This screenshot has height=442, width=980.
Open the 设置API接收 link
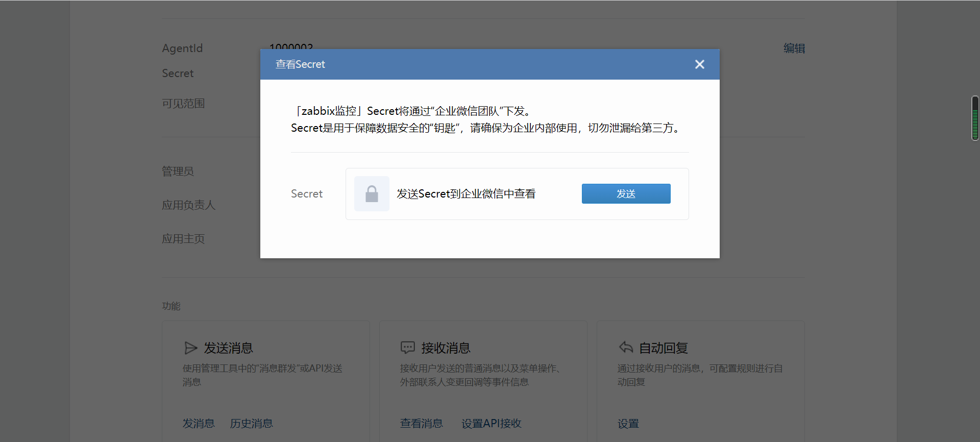491,424
